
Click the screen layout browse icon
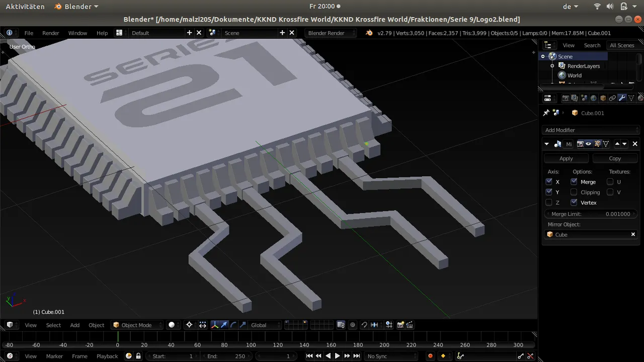coord(119,33)
